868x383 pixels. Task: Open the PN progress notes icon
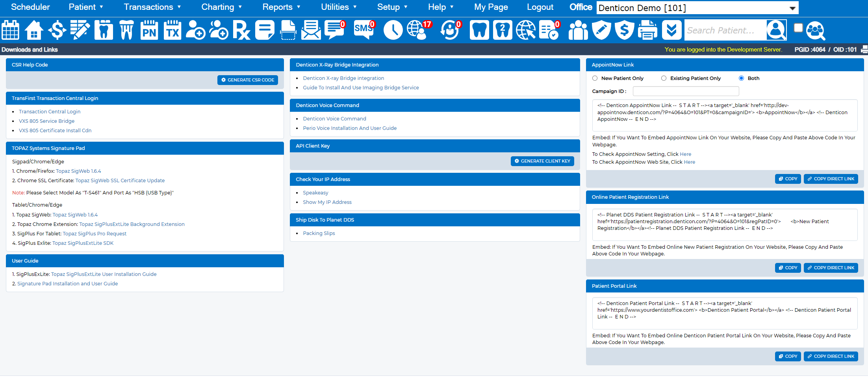pos(149,30)
